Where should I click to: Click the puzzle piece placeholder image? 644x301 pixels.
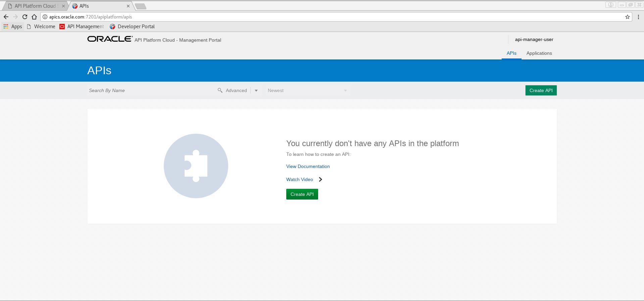(196, 166)
